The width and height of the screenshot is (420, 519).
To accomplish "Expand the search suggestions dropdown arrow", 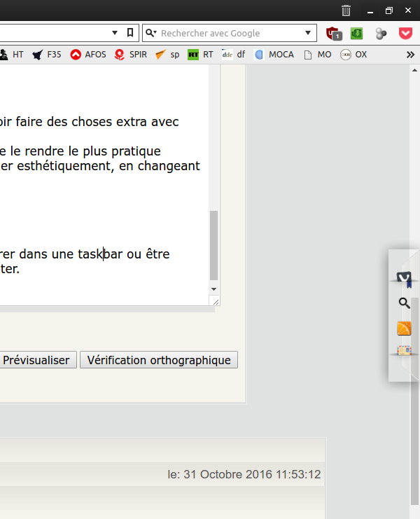I will tap(308, 33).
